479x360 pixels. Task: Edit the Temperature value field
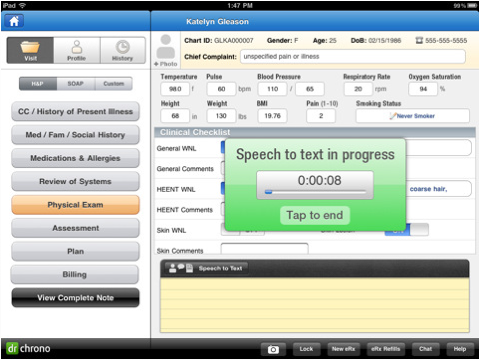pos(175,89)
